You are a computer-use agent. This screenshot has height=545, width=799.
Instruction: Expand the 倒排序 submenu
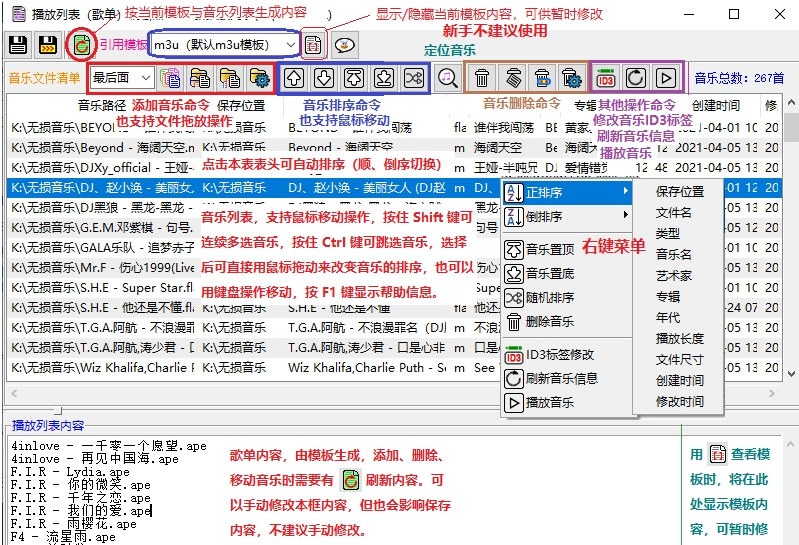tap(566, 216)
